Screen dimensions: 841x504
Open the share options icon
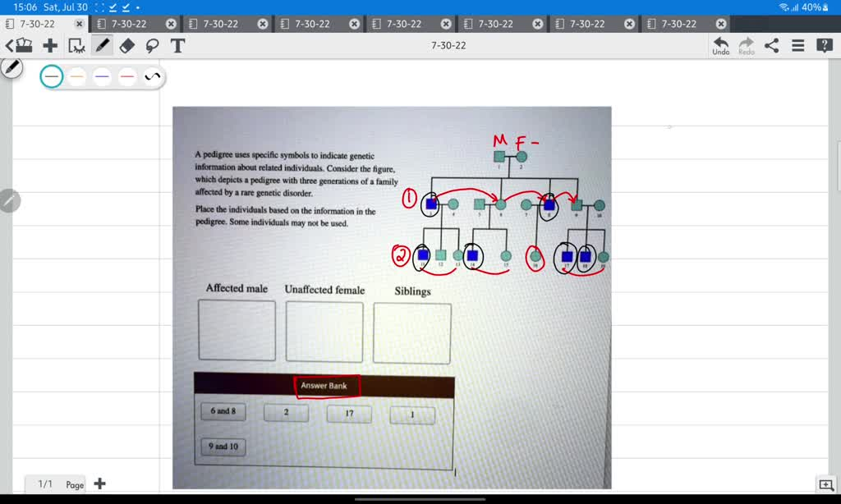772,46
